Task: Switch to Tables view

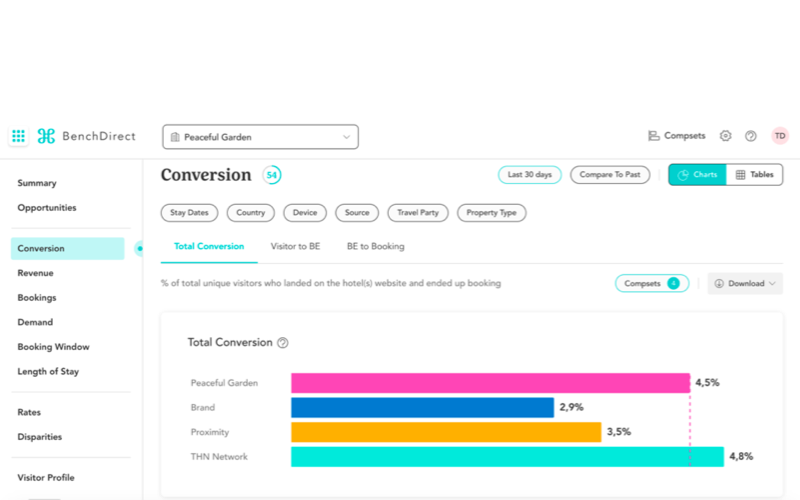Action: [754, 175]
